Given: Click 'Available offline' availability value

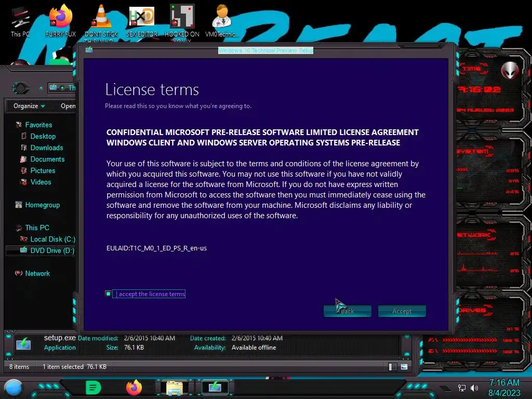Looking at the screenshot, I should (x=254, y=348).
